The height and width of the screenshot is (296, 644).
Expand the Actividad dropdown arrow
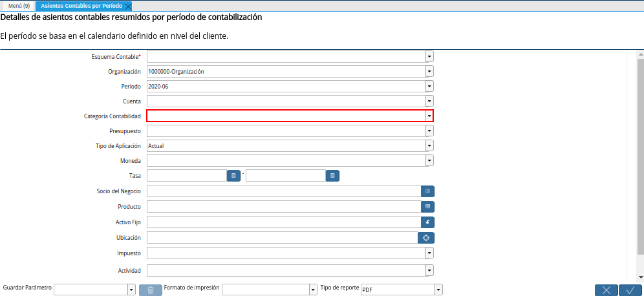[x=429, y=271]
